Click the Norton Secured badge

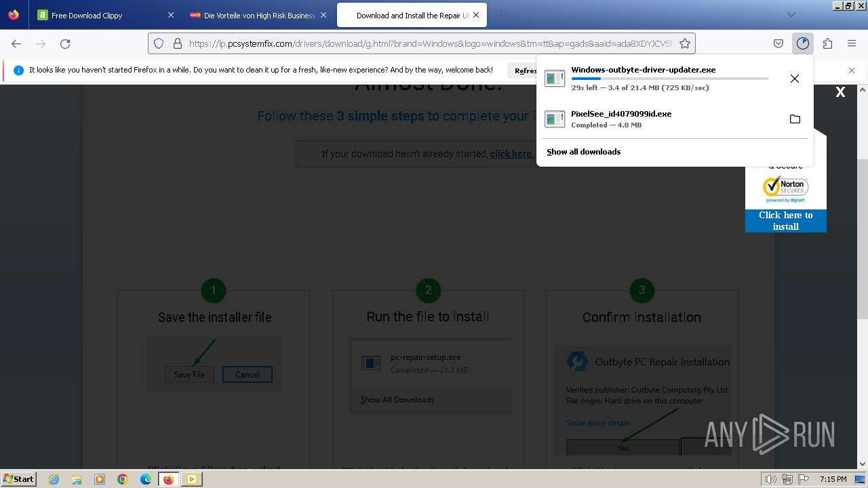click(785, 188)
